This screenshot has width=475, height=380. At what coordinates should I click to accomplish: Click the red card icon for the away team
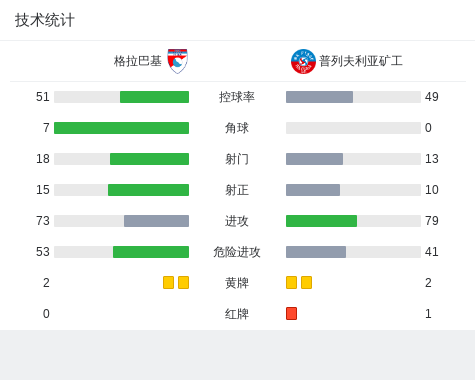click(291, 313)
